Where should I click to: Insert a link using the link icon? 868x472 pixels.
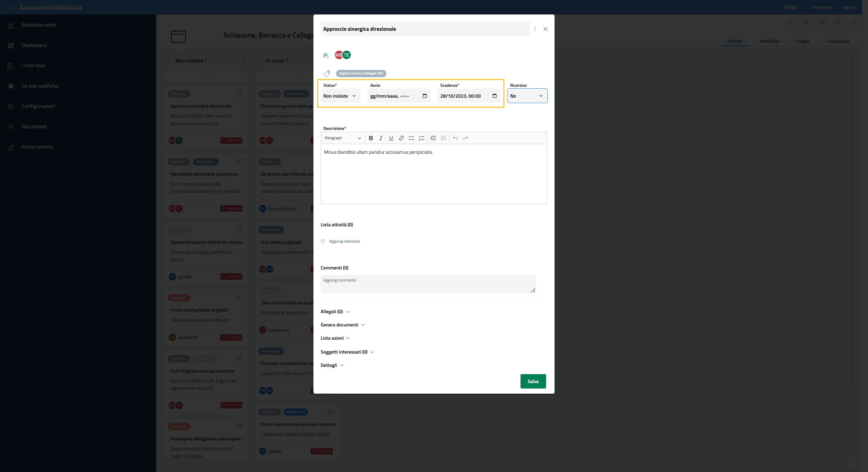401,138
